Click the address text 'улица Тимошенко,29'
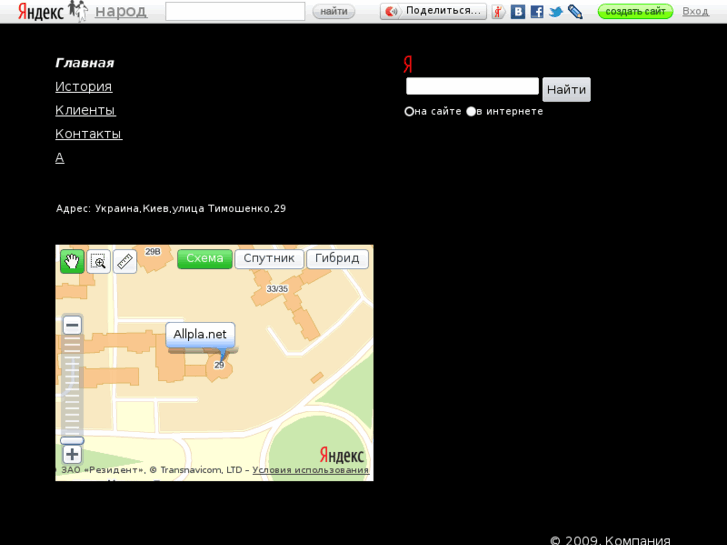The width and height of the screenshot is (727, 545). 229,209
